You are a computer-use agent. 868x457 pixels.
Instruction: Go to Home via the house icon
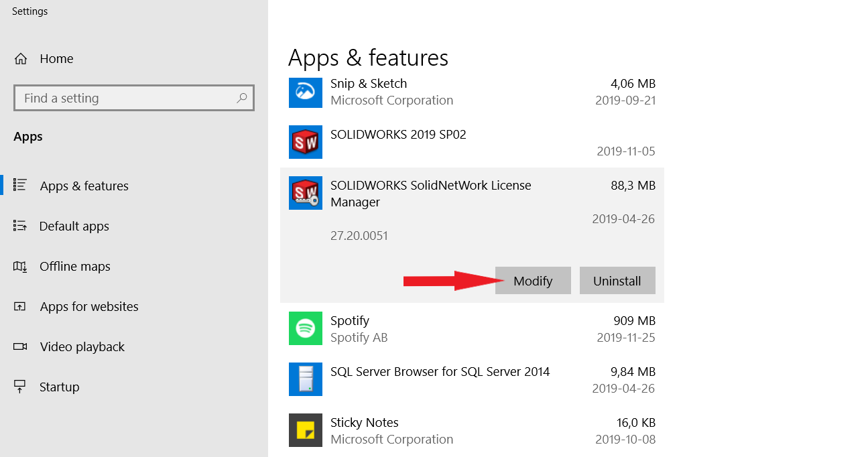(21, 58)
